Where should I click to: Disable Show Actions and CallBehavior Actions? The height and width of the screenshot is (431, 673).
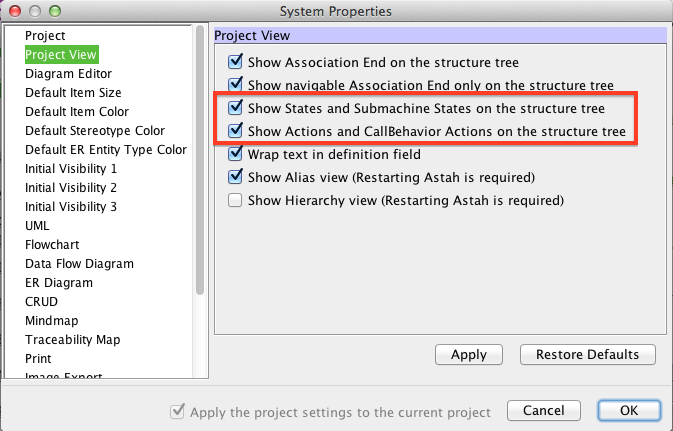tap(236, 131)
